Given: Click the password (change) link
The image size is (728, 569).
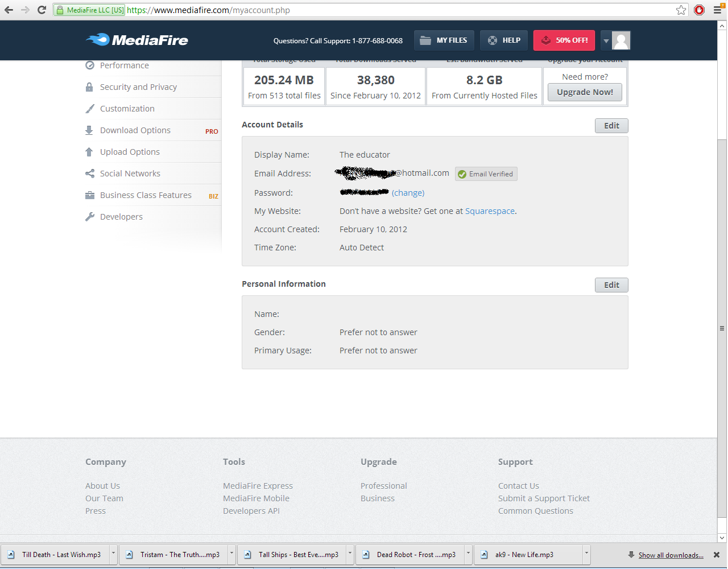Looking at the screenshot, I should (x=408, y=193).
